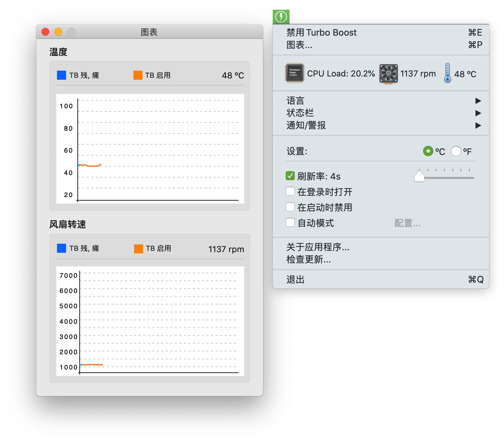The image size is (504, 444).
Task: Enable 在登录时打开 checkbox
Action: pos(290,192)
